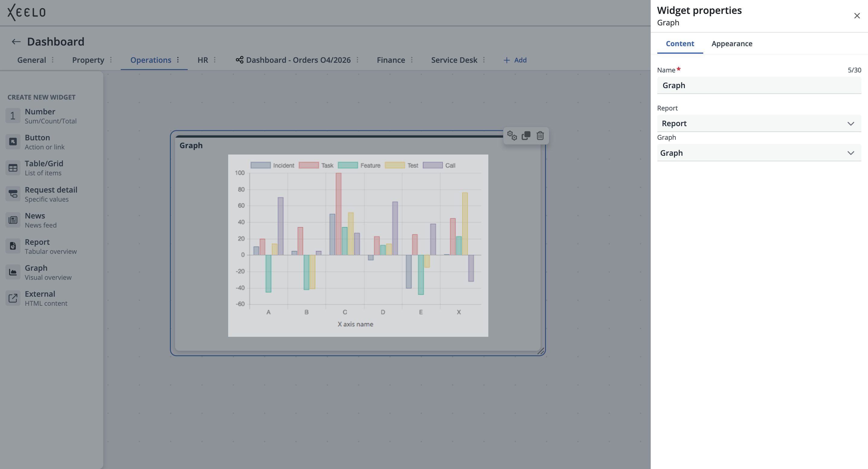Select Report Tabular overview label
This screenshot has width=868, height=469.
coord(50,247)
